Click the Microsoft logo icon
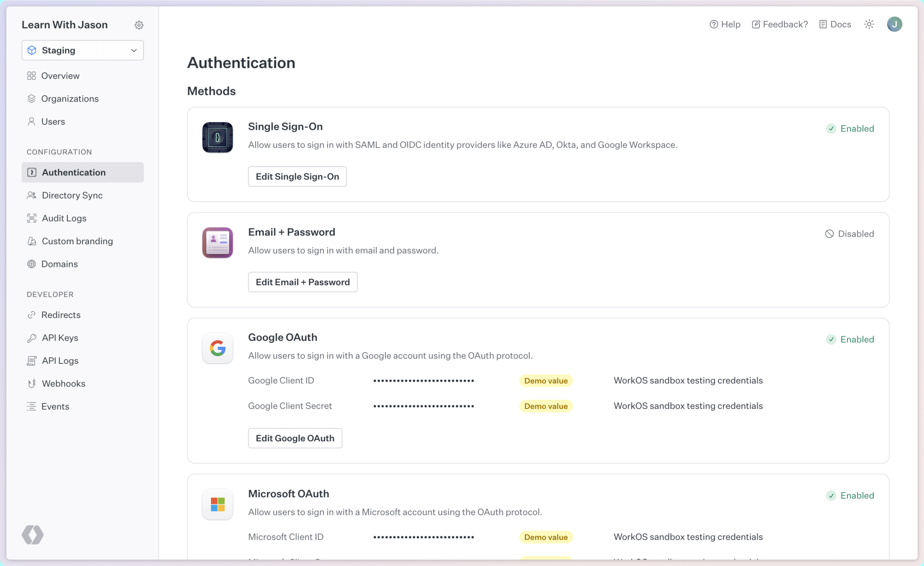Screen dimensions: 924x566 (218, 504)
